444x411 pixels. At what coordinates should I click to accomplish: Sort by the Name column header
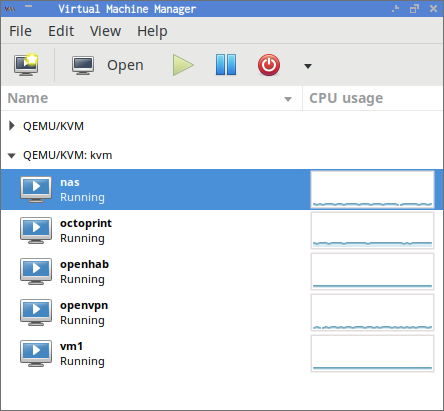[x=152, y=98]
